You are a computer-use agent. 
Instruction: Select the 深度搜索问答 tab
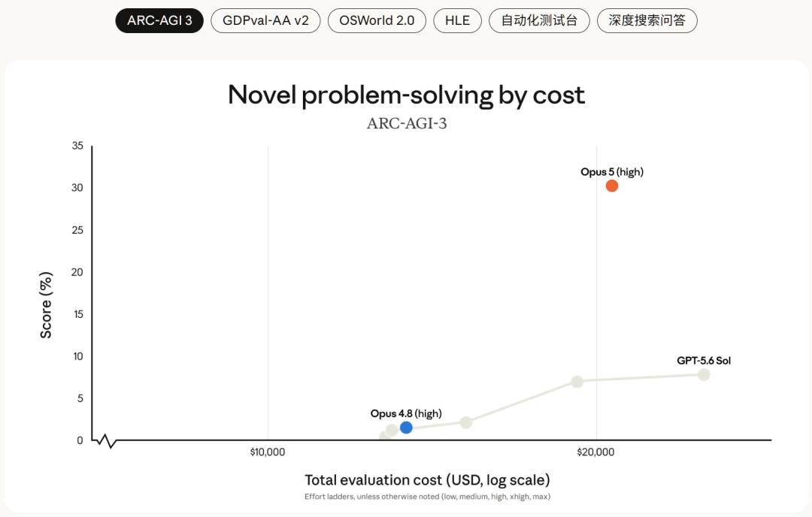[x=647, y=21]
